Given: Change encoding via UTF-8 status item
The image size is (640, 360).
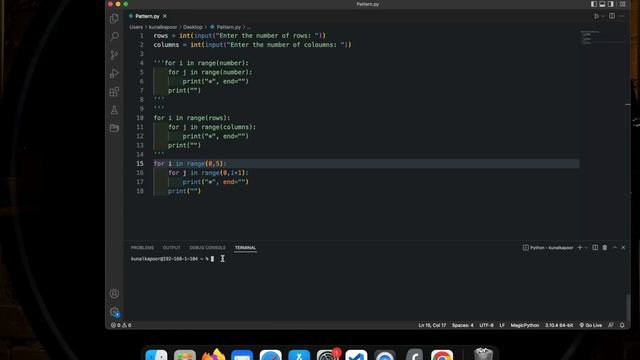Looking at the screenshot, I should (487, 325).
